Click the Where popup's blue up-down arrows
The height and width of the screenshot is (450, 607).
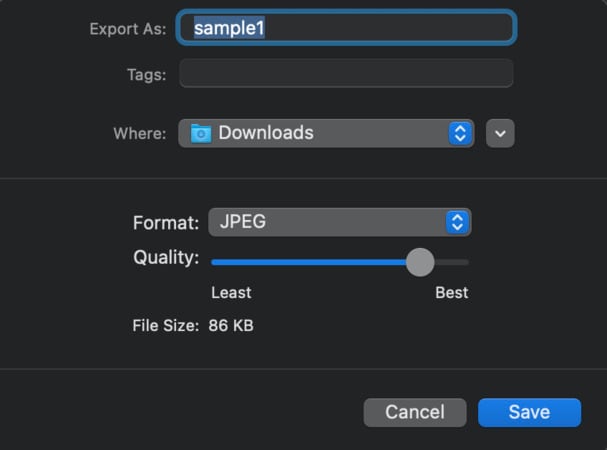(x=460, y=134)
